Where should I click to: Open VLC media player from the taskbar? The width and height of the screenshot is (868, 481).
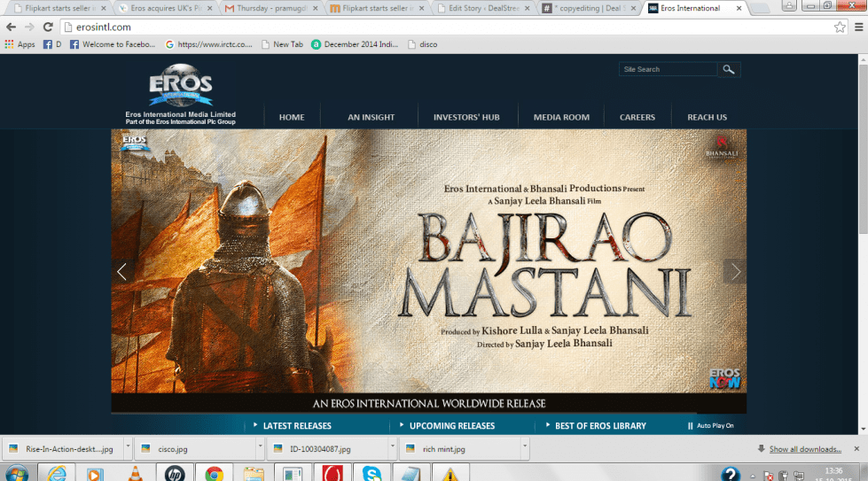tap(135, 473)
